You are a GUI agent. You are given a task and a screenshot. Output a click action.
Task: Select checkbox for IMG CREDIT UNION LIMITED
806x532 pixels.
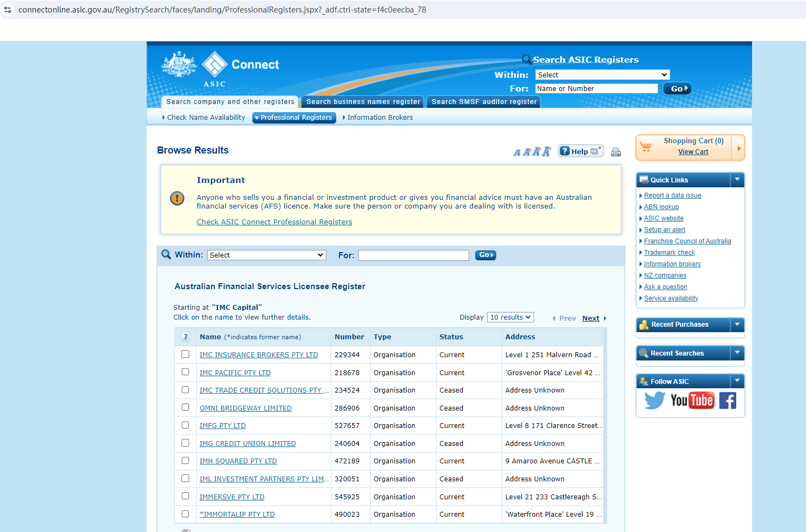pyautogui.click(x=185, y=443)
